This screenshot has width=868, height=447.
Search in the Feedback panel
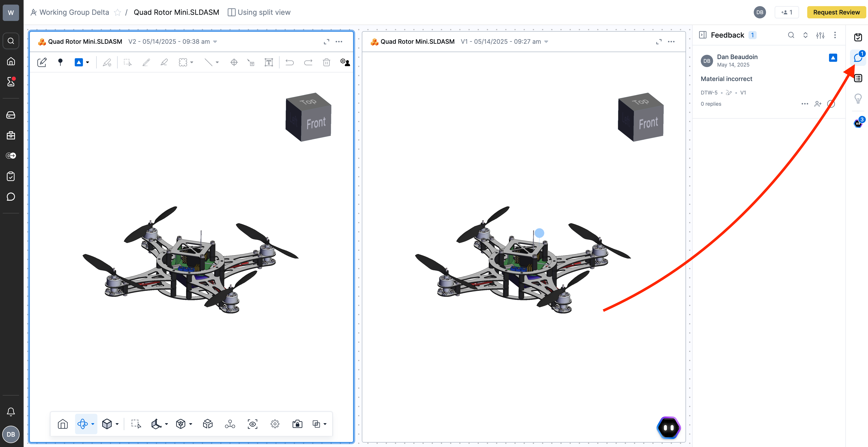791,35
